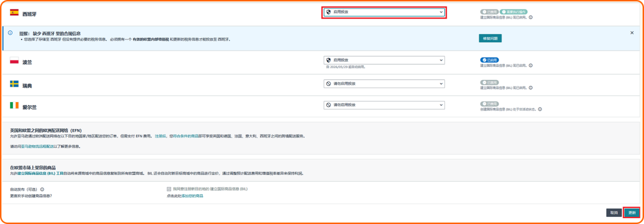Click the Spain flag icon
644x224 pixels.
pyautogui.click(x=14, y=13)
